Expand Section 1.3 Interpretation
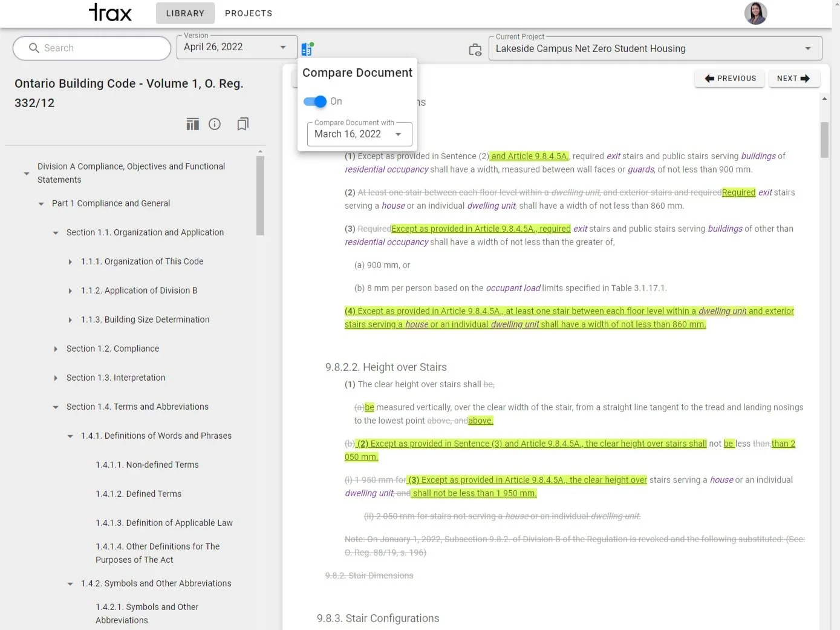This screenshot has height=630, width=840. click(56, 378)
